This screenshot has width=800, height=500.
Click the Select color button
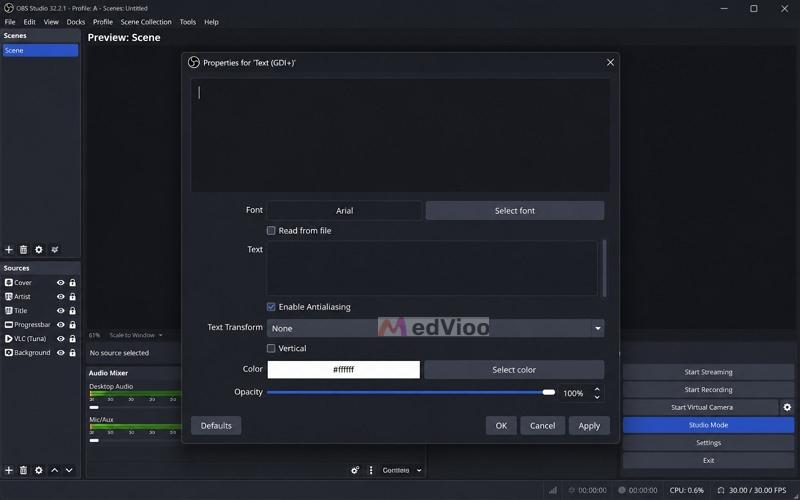(514, 370)
